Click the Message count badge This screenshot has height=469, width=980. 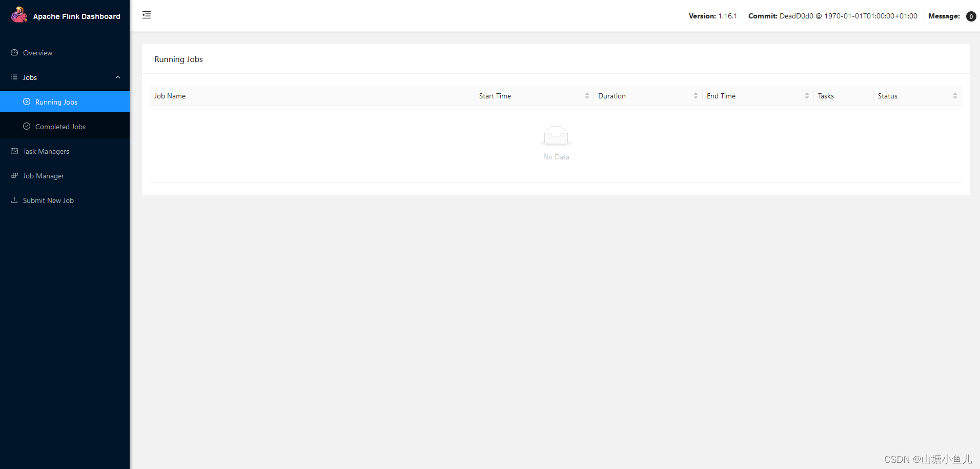971,16
